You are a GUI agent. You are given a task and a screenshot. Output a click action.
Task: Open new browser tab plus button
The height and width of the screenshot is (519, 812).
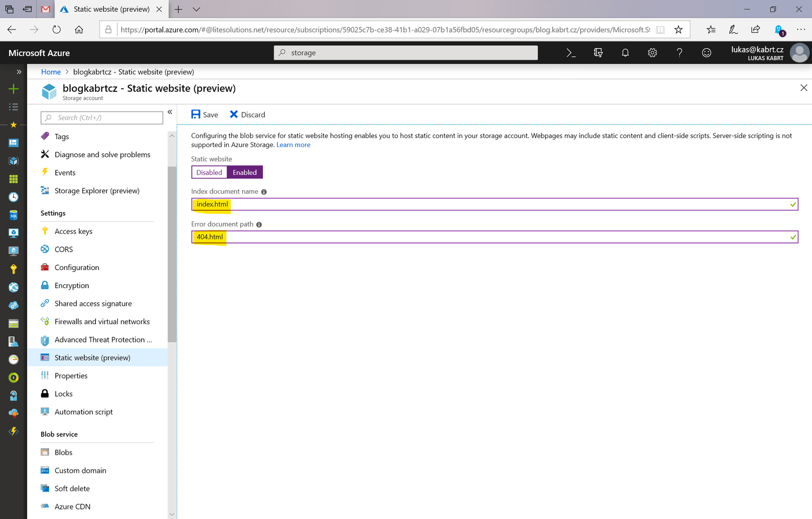point(178,9)
